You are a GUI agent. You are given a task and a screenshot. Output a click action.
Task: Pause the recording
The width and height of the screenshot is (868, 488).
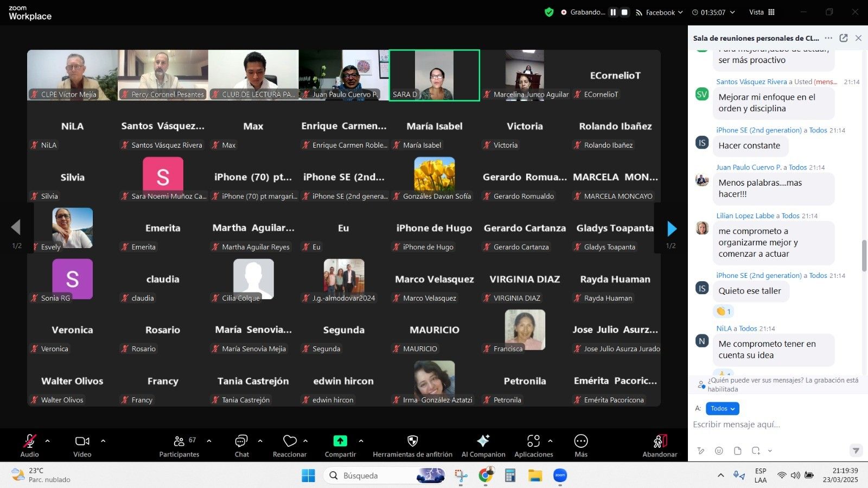(613, 12)
